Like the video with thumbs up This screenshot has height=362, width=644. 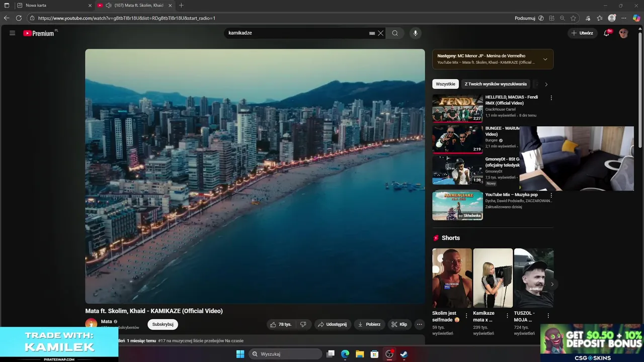(x=280, y=324)
